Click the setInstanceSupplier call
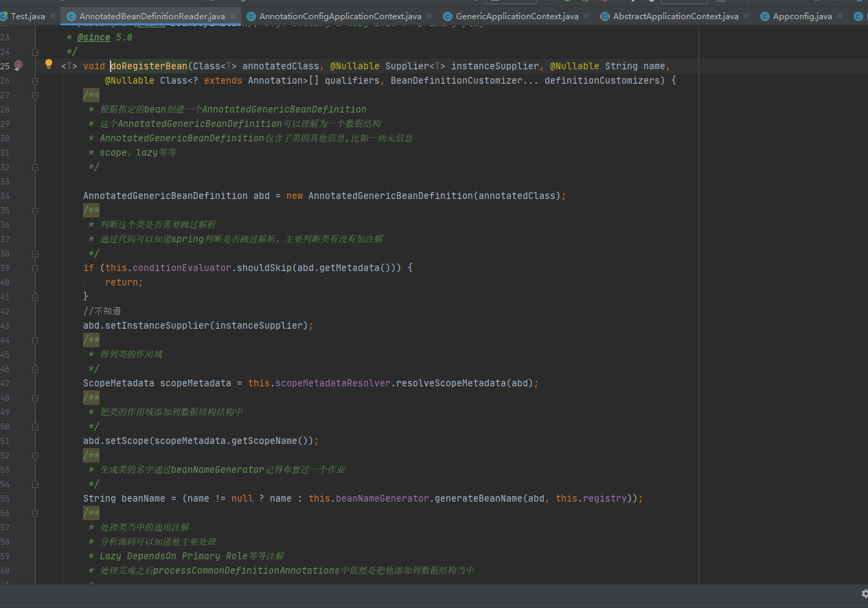Screen dimensions: 868x608 click(157, 325)
